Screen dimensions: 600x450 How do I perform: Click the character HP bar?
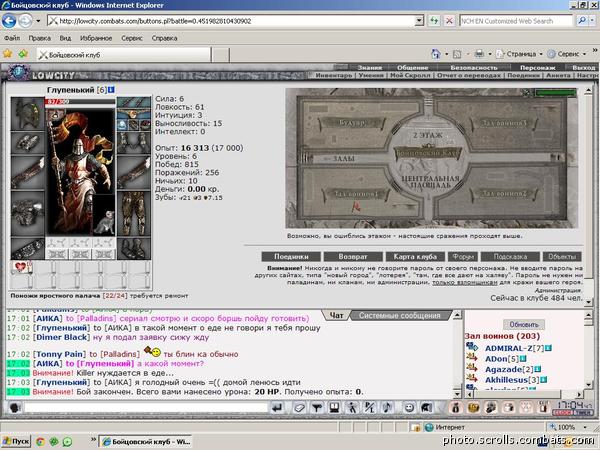(80, 102)
